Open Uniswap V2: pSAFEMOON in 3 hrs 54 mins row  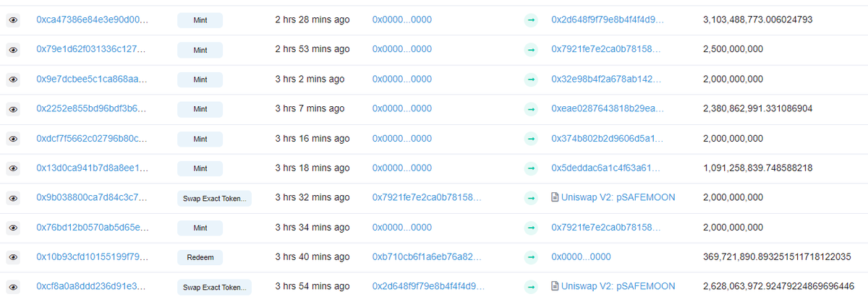tap(618, 286)
